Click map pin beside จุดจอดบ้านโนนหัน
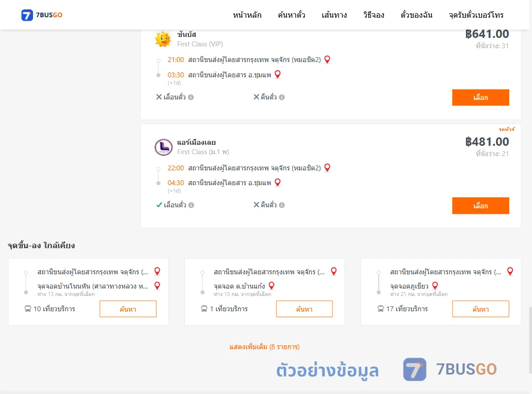532x394 pixels. [157, 286]
